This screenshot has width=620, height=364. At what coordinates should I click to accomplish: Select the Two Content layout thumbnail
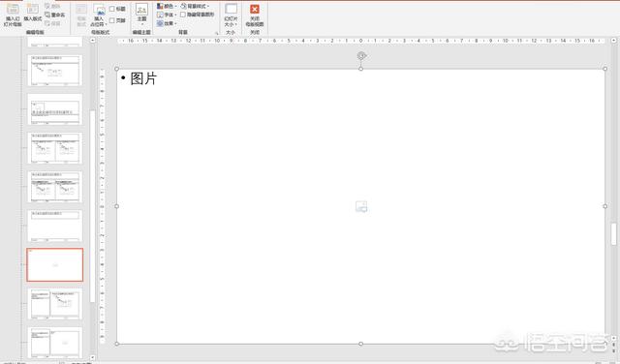tap(55, 148)
